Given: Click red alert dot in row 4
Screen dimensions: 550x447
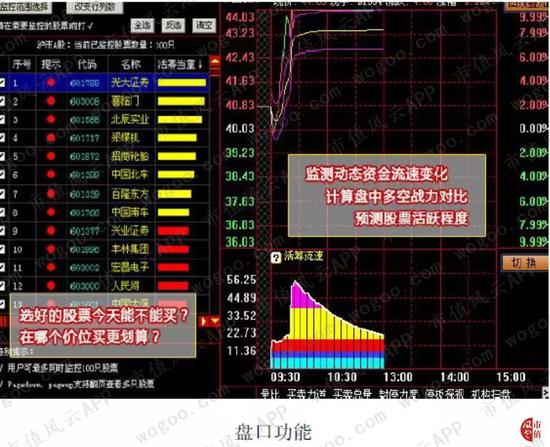Looking at the screenshot, I should (51, 138).
